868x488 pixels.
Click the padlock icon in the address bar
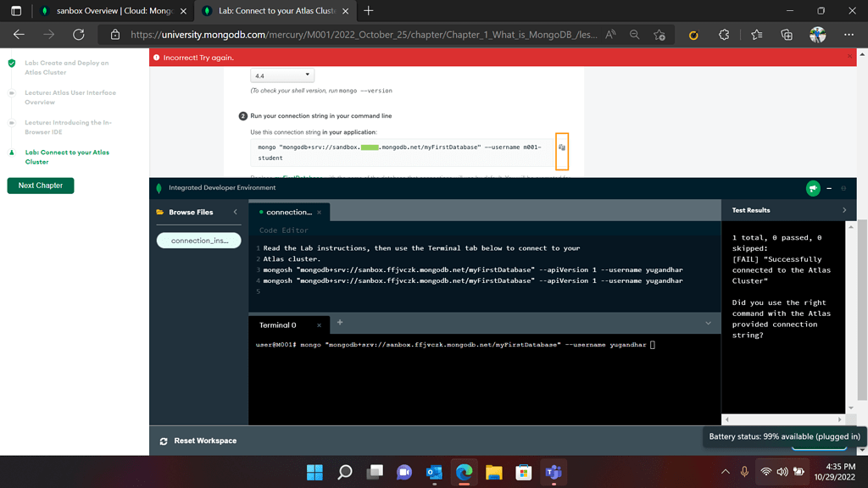114,35
